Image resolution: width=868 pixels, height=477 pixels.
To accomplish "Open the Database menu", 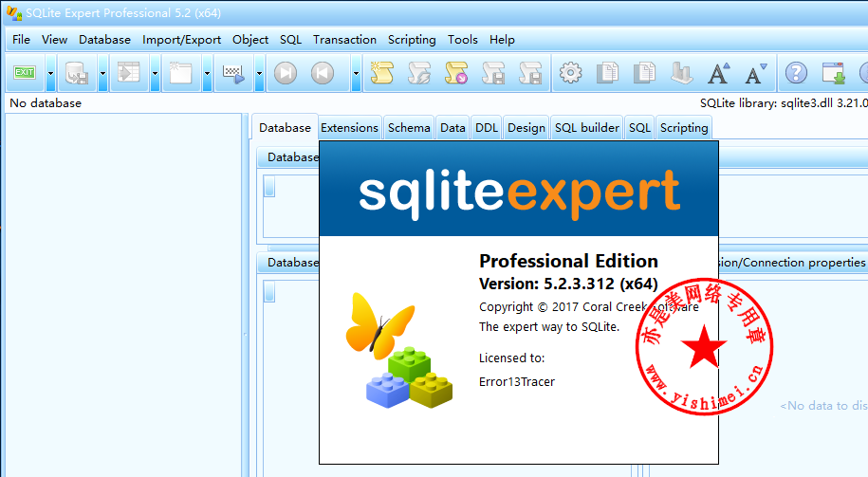I will (104, 40).
